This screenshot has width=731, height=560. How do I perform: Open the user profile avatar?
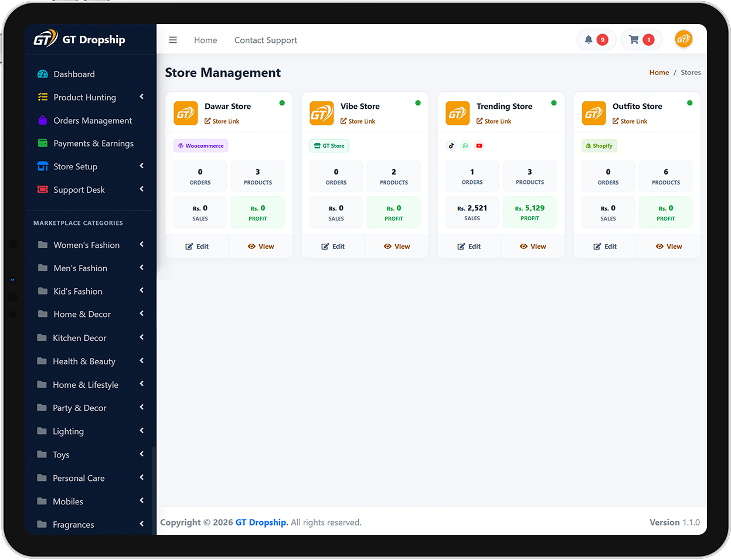[684, 39]
